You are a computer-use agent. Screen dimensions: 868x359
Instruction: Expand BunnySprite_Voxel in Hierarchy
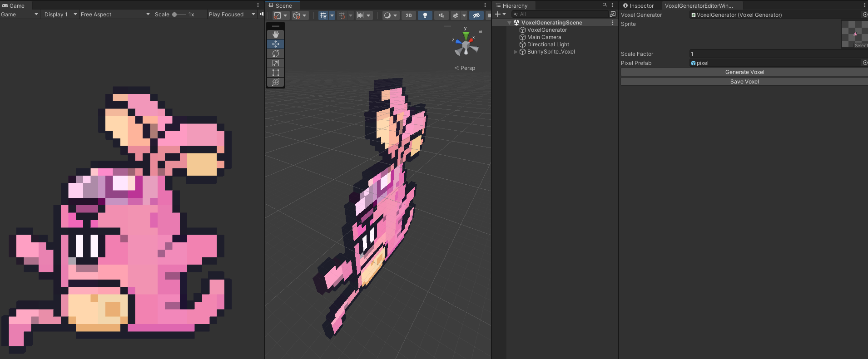click(x=516, y=52)
